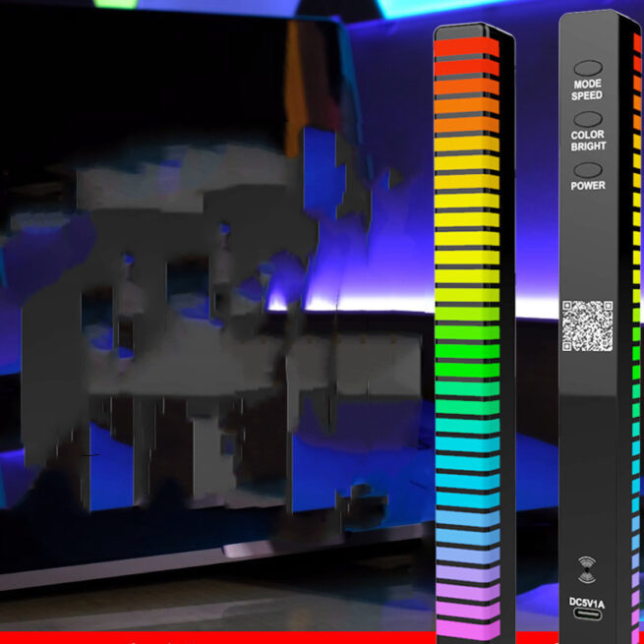Click the oval button above POWER
The image size is (644, 644).
(588, 170)
